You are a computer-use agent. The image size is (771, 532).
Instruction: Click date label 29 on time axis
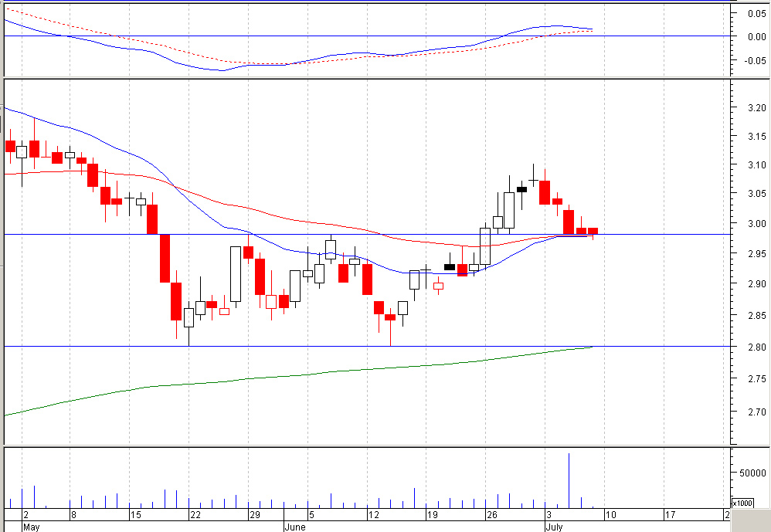254,515
